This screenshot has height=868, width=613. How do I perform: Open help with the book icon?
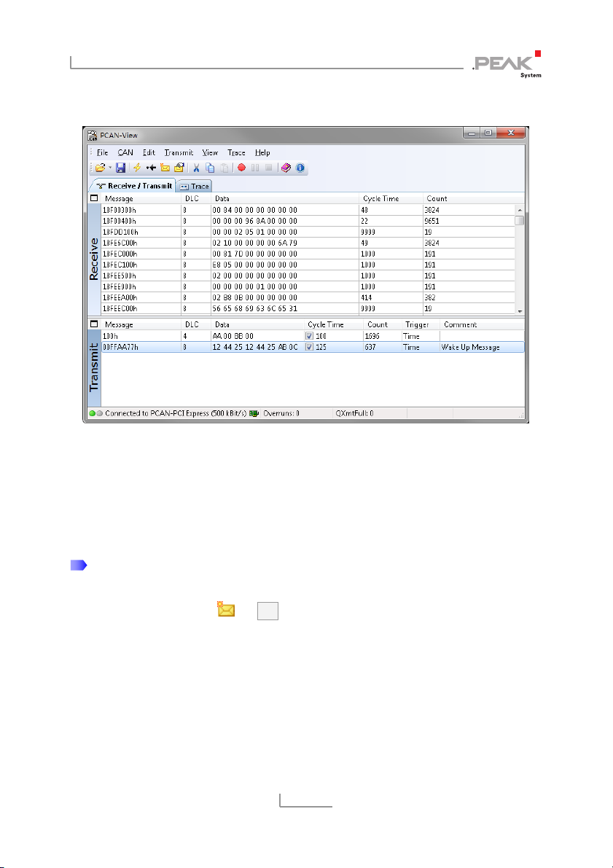point(286,168)
